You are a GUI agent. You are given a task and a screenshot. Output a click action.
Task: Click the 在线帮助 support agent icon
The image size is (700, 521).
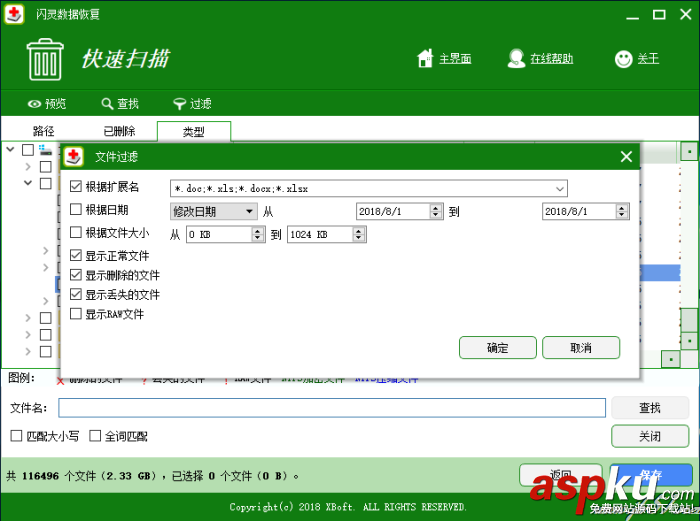coord(516,58)
